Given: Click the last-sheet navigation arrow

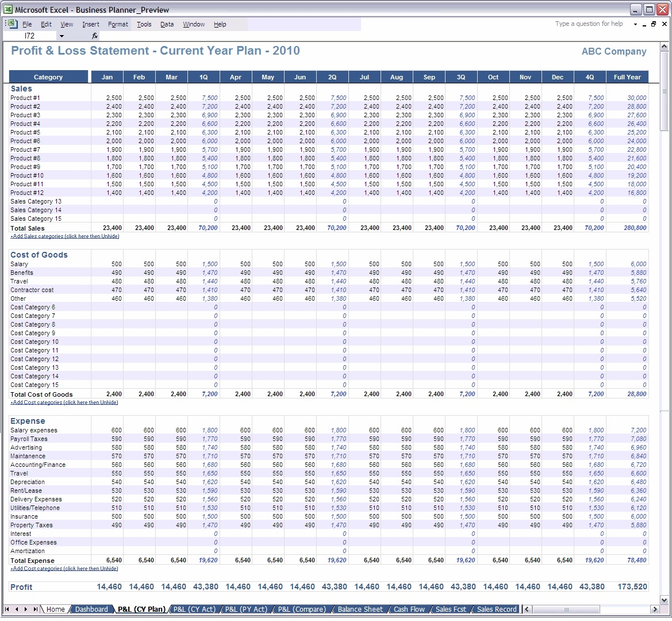Looking at the screenshot, I should [x=36, y=609].
